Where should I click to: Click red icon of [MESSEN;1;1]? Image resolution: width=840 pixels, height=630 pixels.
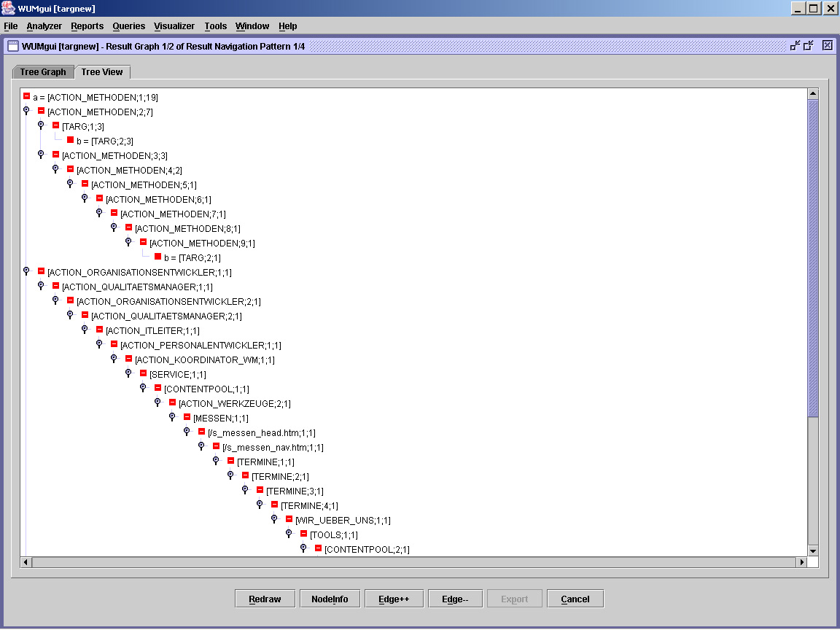click(x=187, y=416)
